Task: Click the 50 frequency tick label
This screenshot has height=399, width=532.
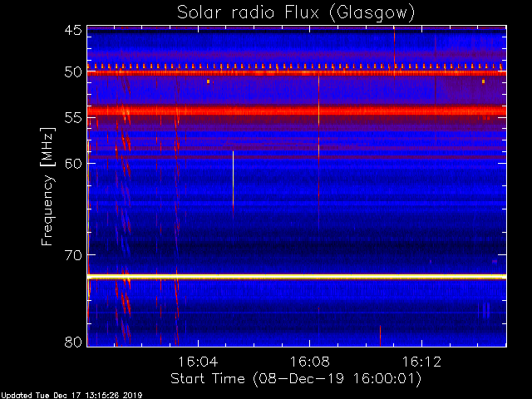Action: [73, 72]
